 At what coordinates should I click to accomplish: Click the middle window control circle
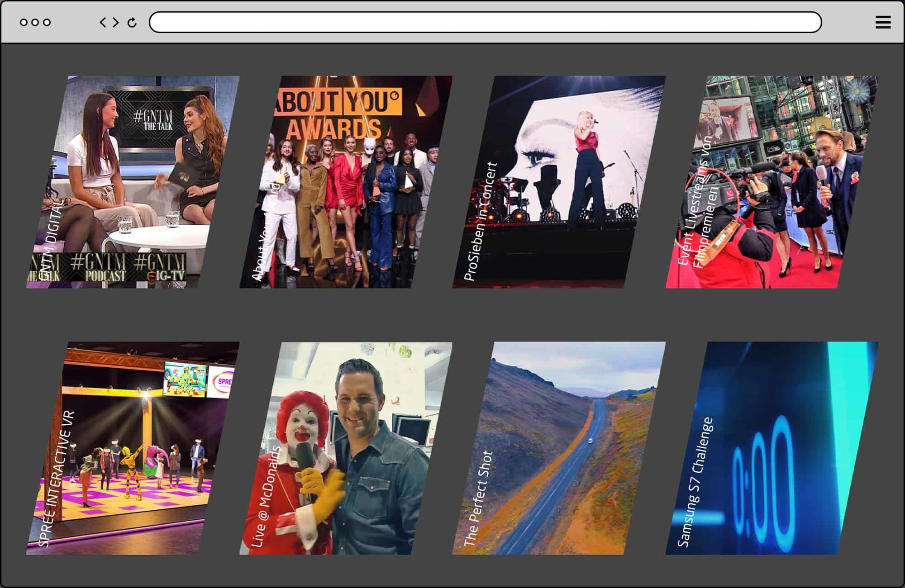click(x=35, y=22)
